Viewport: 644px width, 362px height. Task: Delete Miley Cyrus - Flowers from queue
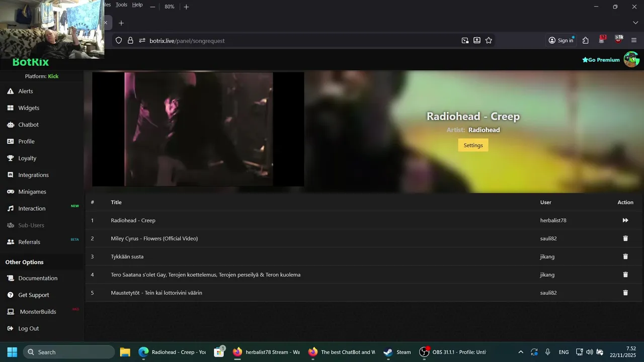[625, 238]
